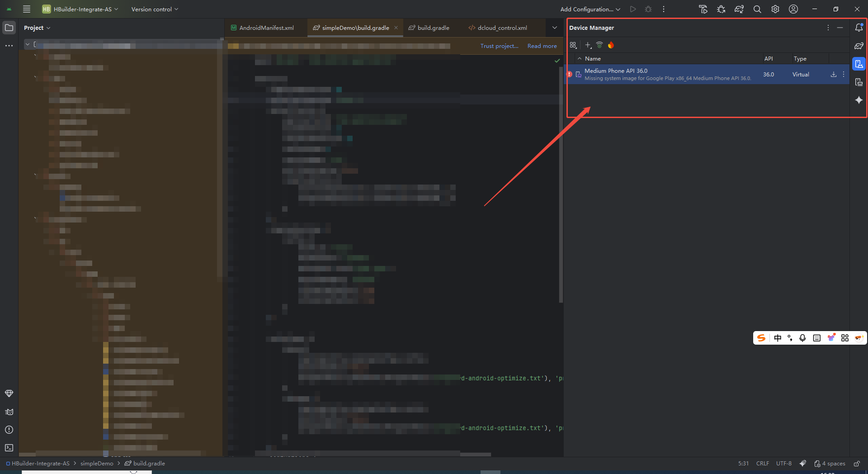Pair devices using Wi-Fi icon
The height and width of the screenshot is (474, 868).
pos(599,45)
